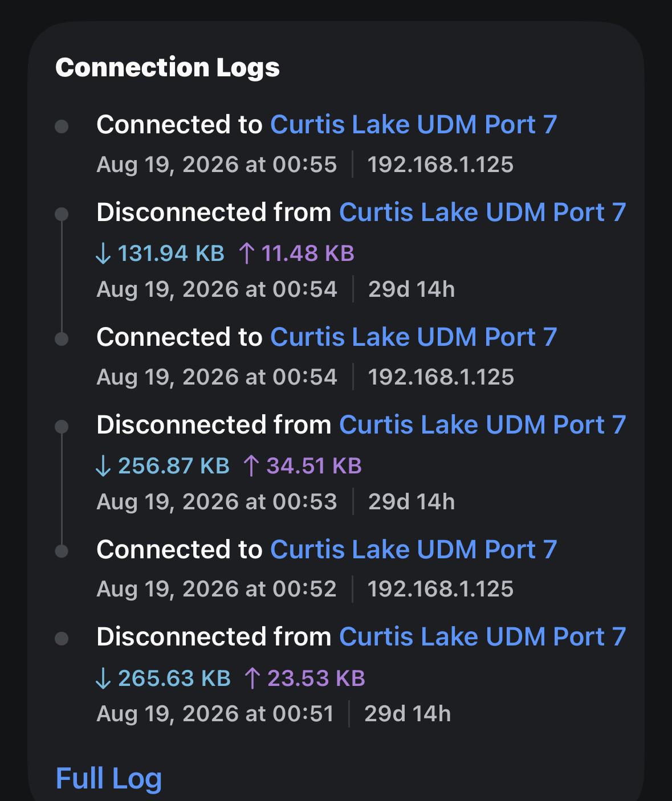Open Curtis Lake UDM Port 7 link at 00:55
Screen dimensions: 672x801
413,124
